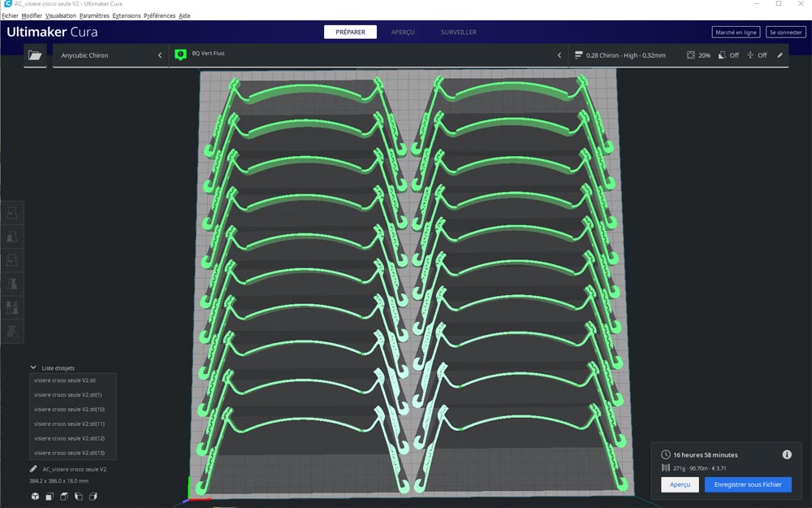
Task: Open file with the folder icon
Action: point(35,55)
